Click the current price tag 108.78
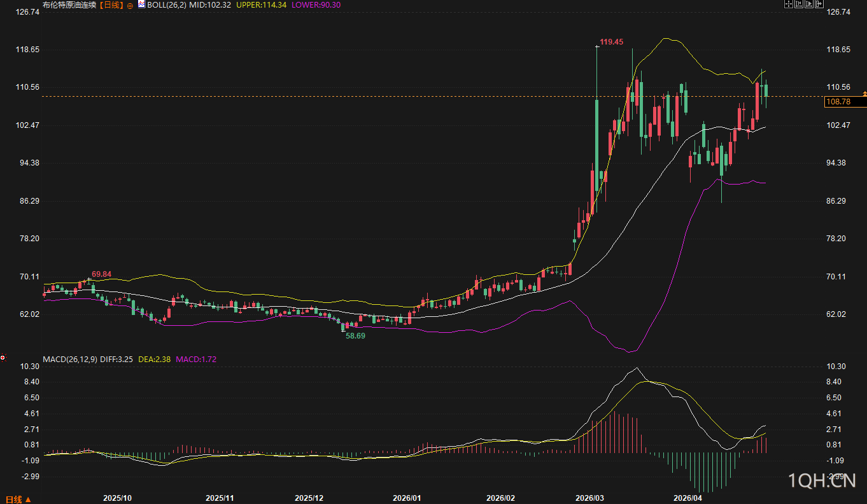Screen dimensions: 867x504 [838, 102]
